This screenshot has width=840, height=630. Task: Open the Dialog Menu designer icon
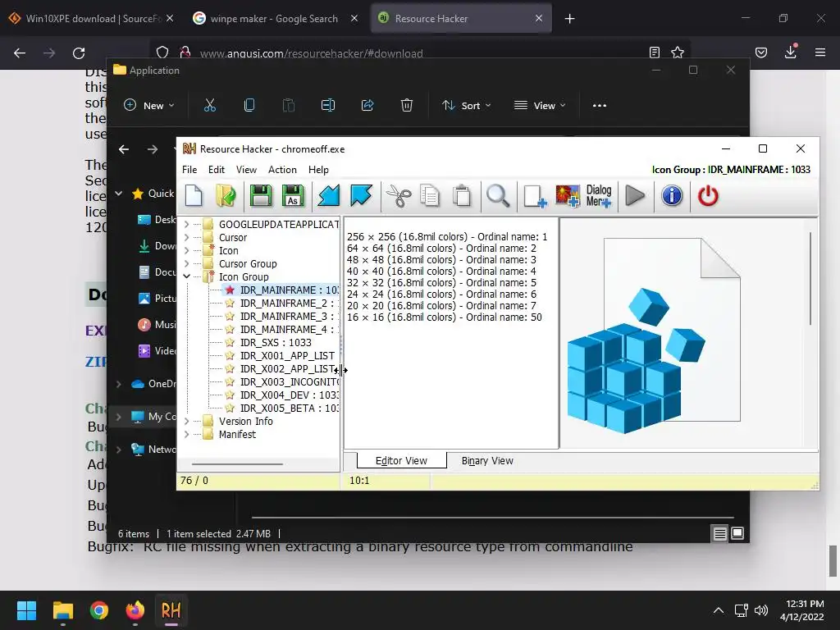point(598,196)
